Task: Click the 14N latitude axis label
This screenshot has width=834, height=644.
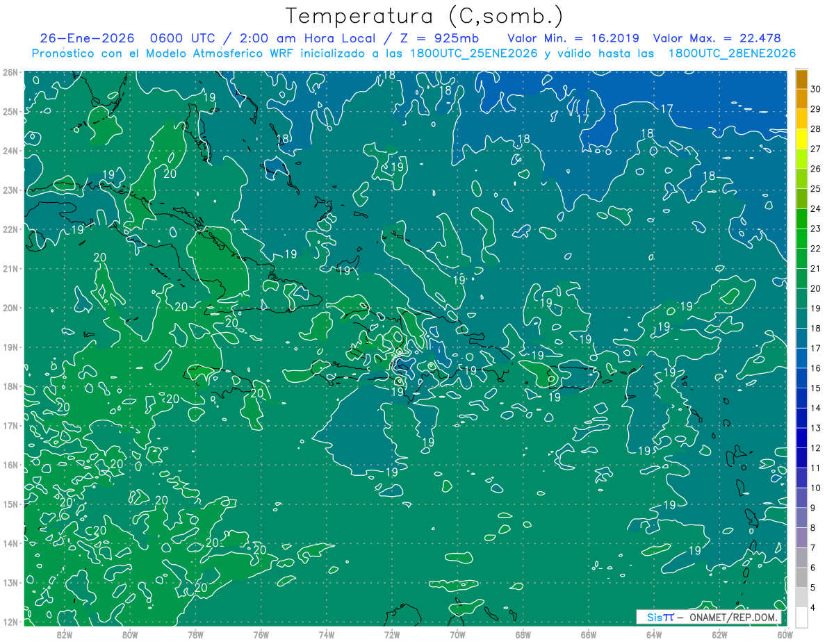Action: click(10, 543)
